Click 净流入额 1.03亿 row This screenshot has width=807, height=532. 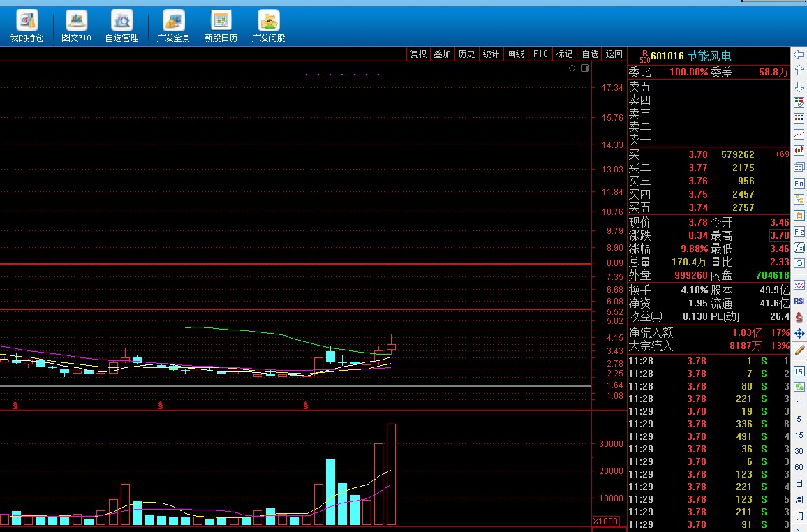709,332
